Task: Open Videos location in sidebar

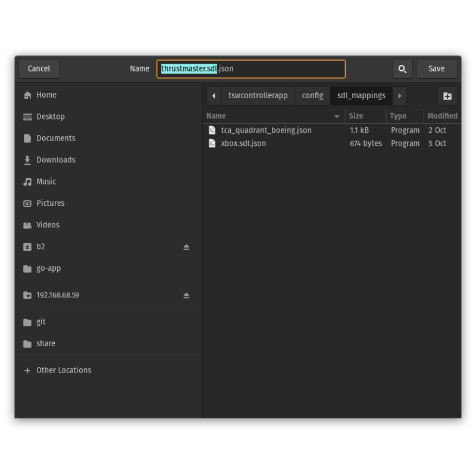Action: (108, 226)
